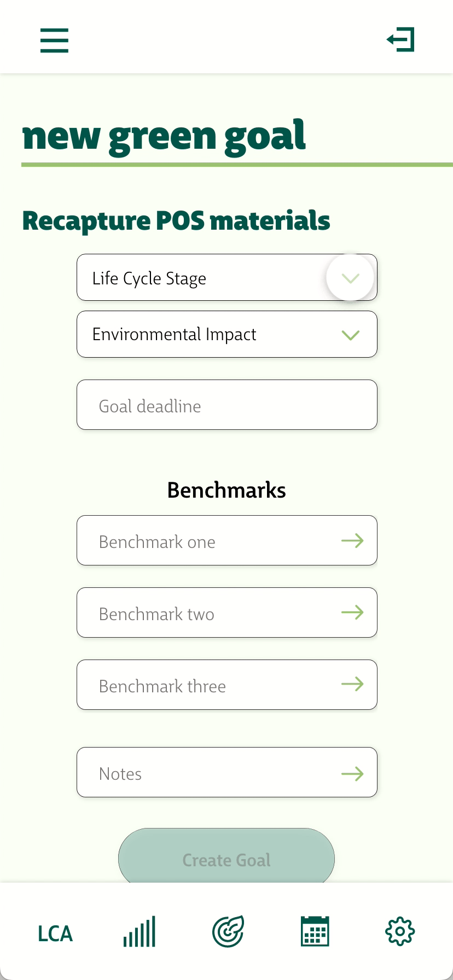The height and width of the screenshot is (980, 453).
Task: Focus the Goal deadline input field
Action: 227,405
